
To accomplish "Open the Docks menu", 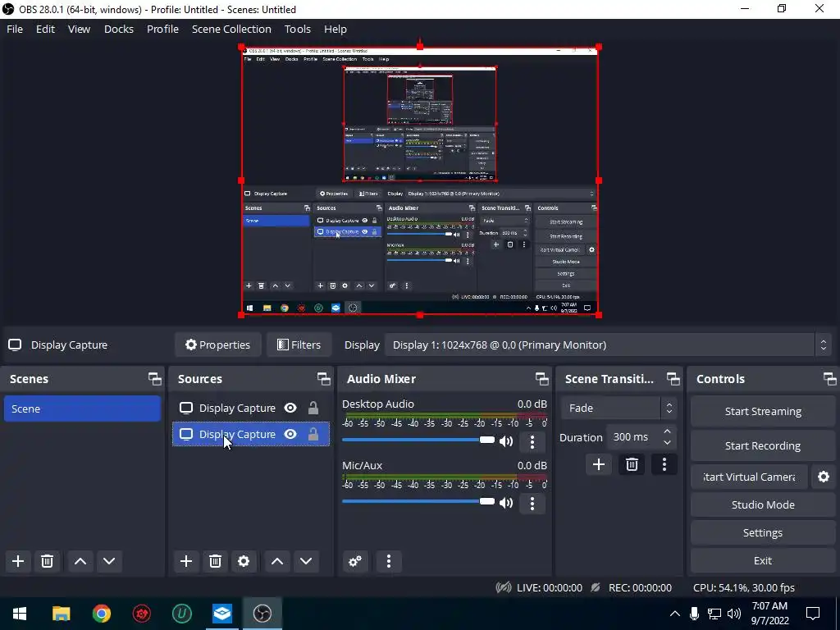I will pyautogui.click(x=118, y=29).
